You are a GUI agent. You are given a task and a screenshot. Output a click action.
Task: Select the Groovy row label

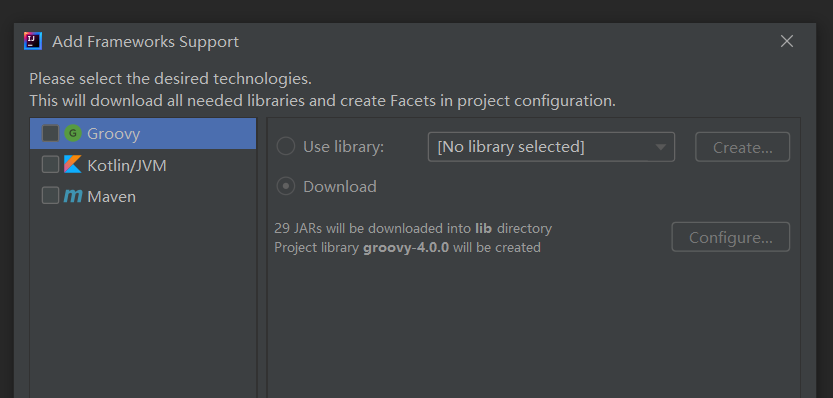coord(114,134)
